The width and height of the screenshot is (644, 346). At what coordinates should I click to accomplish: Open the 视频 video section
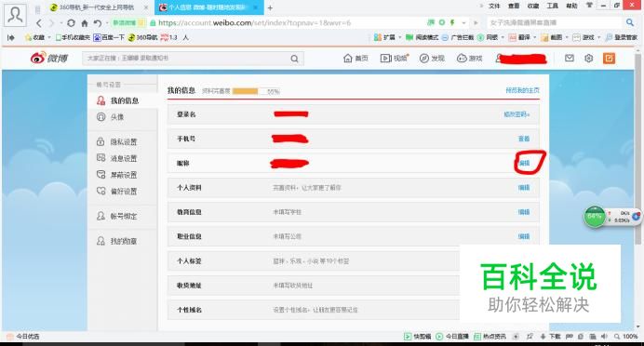click(x=394, y=59)
